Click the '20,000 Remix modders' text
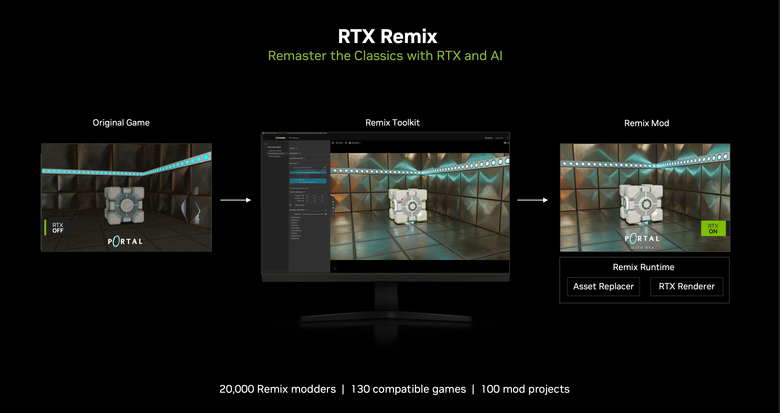Screen dimensions: 780x413 pyautogui.click(x=278, y=389)
